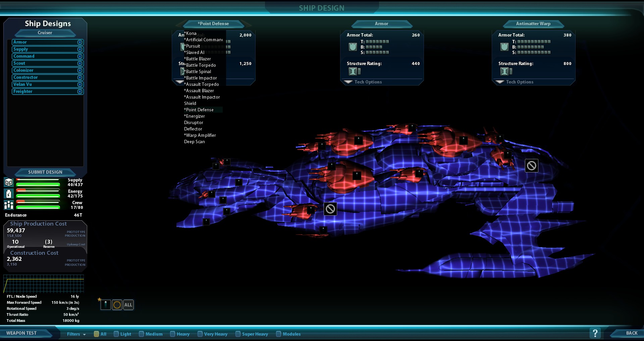Click the ALL hardpoints button
Image resolution: width=644 pixels, height=341 pixels.
pos(128,305)
